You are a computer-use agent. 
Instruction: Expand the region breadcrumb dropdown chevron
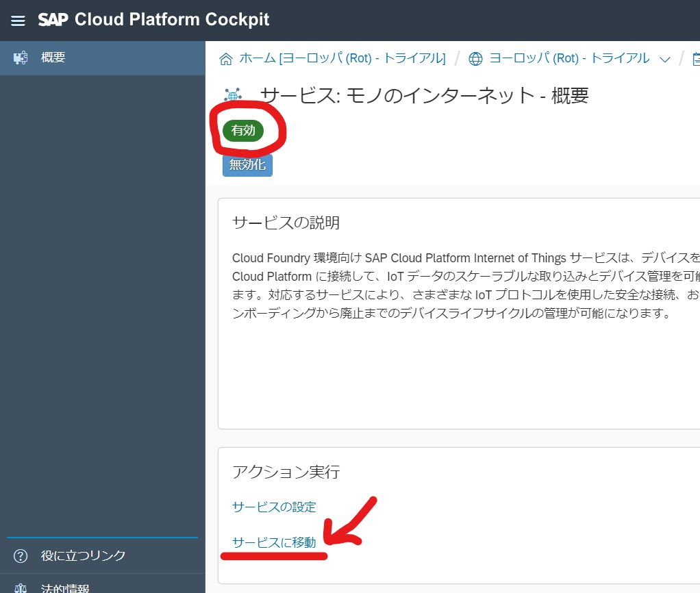pos(665,60)
